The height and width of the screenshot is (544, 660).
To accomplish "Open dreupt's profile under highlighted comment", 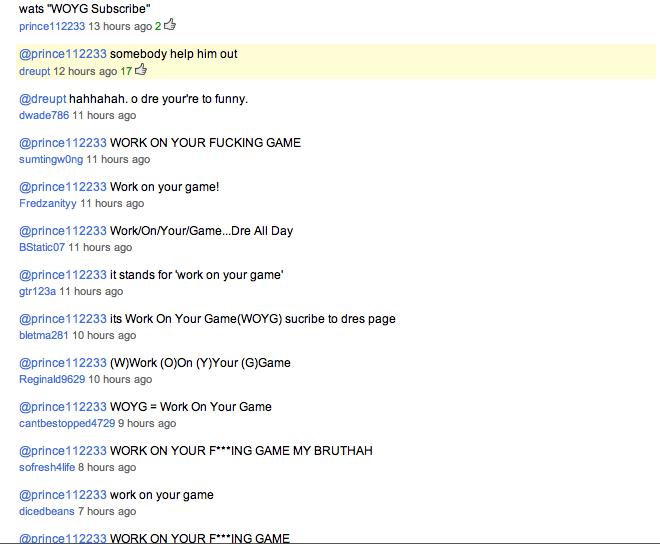I will (x=34, y=71).
